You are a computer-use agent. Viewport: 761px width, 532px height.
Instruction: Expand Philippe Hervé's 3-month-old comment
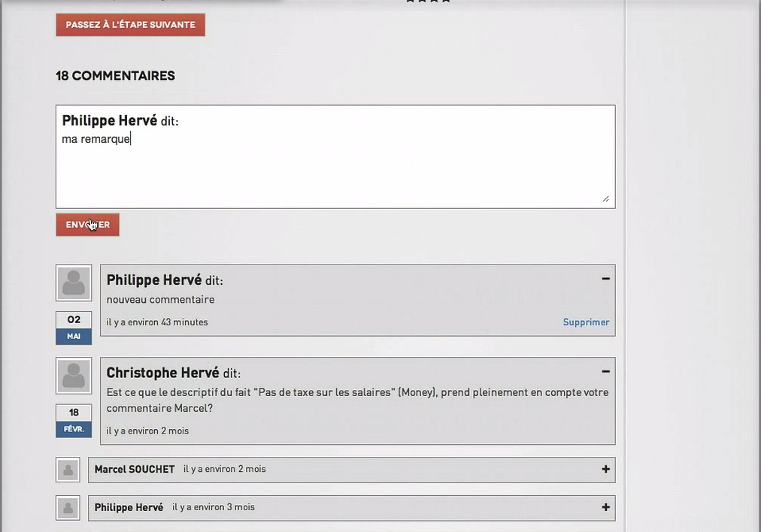(605, 506)
